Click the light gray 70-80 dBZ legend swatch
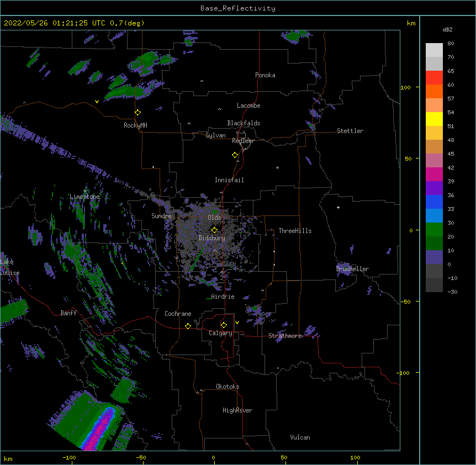476x465 pixels. [x=434, y=50]
